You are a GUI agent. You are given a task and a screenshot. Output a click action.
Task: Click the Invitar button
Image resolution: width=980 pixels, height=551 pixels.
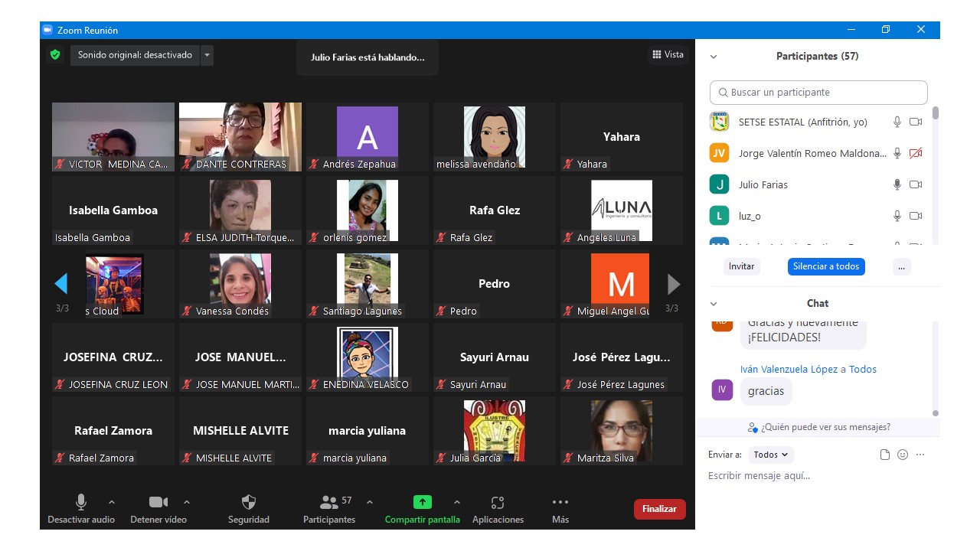click(x=741, y=266)
